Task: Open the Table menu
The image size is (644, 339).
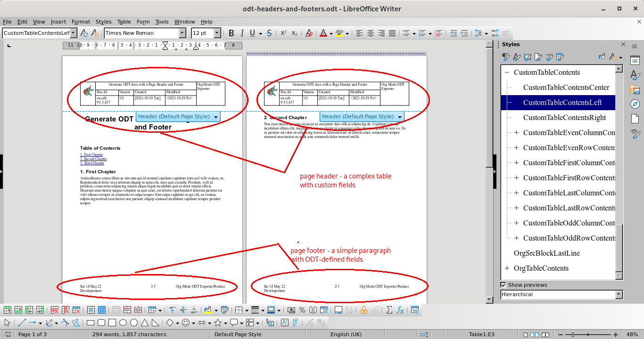Action: pyautogui.click(x=124, y=22)
